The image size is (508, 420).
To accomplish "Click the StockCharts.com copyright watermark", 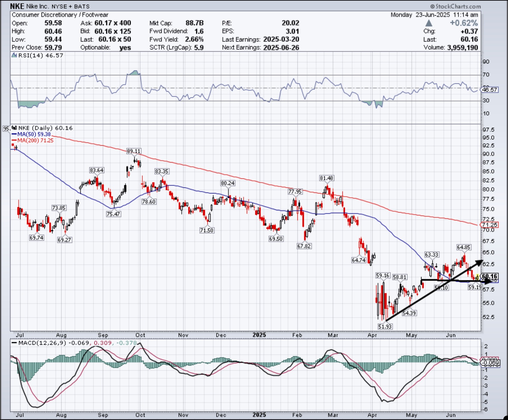I will pos(455,6).
